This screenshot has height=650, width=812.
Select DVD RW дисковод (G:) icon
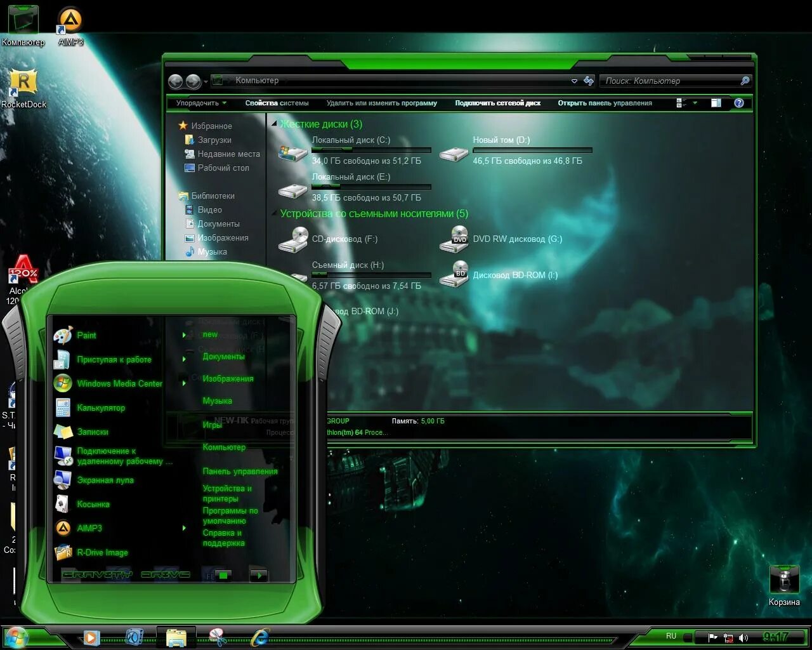tap(454, 240)
